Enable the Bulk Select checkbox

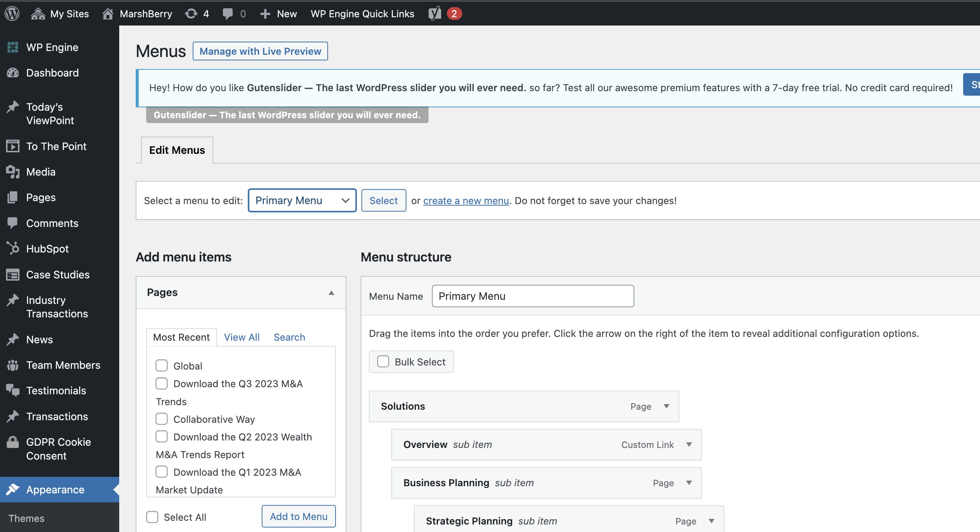(x=383, y=361)
